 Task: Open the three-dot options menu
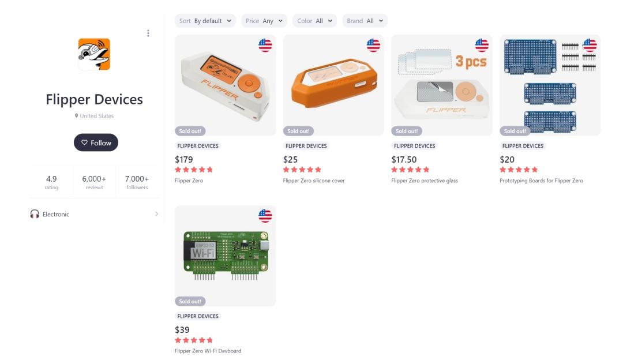tap(148, 33)
